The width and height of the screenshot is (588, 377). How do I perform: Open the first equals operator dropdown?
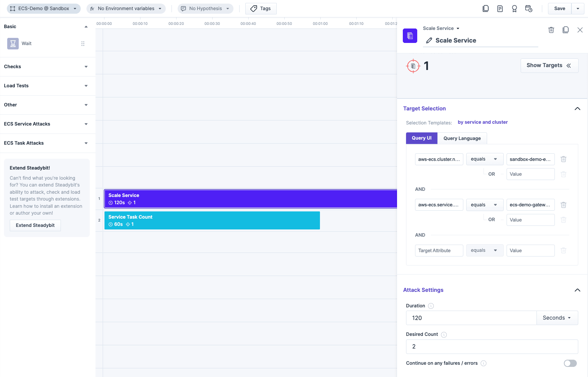pos(484,159)
